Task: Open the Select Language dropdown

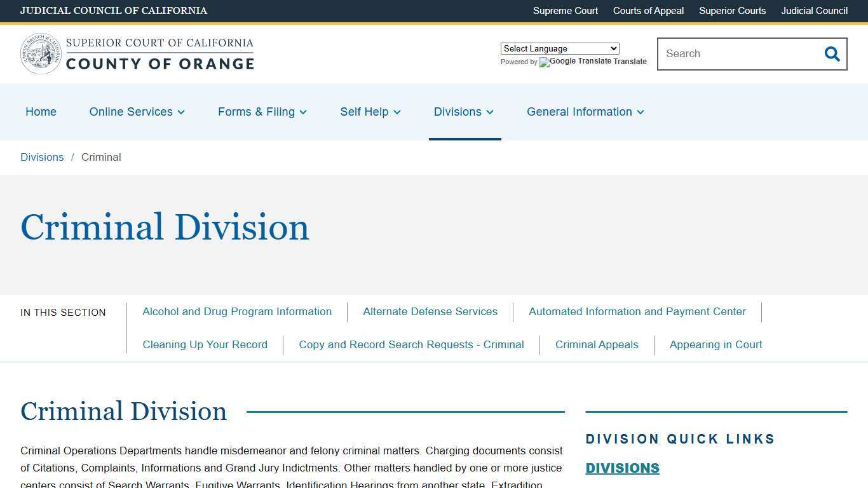Action: (x=559, y=48)
